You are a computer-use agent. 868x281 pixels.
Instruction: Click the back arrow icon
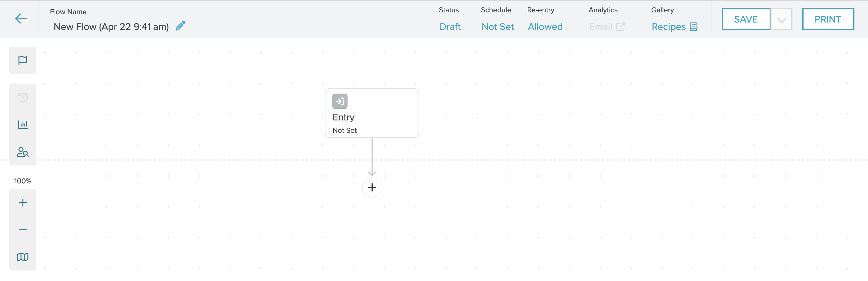[21, 19]
